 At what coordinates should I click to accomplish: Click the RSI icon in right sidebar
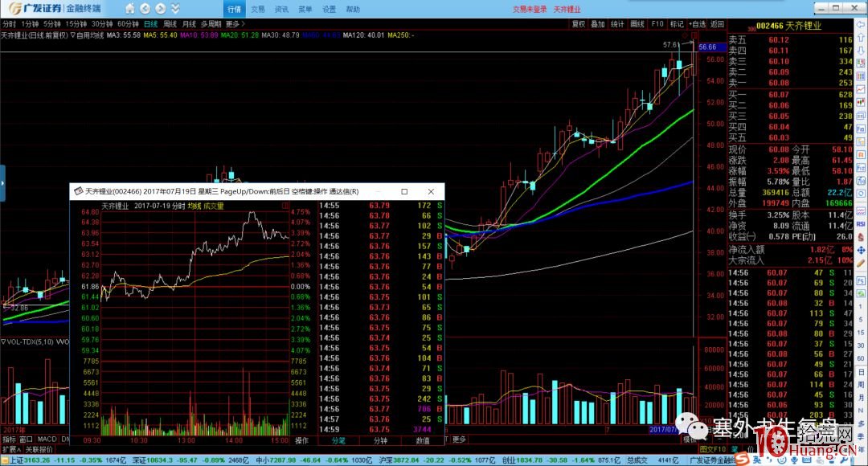pos(861,223)
